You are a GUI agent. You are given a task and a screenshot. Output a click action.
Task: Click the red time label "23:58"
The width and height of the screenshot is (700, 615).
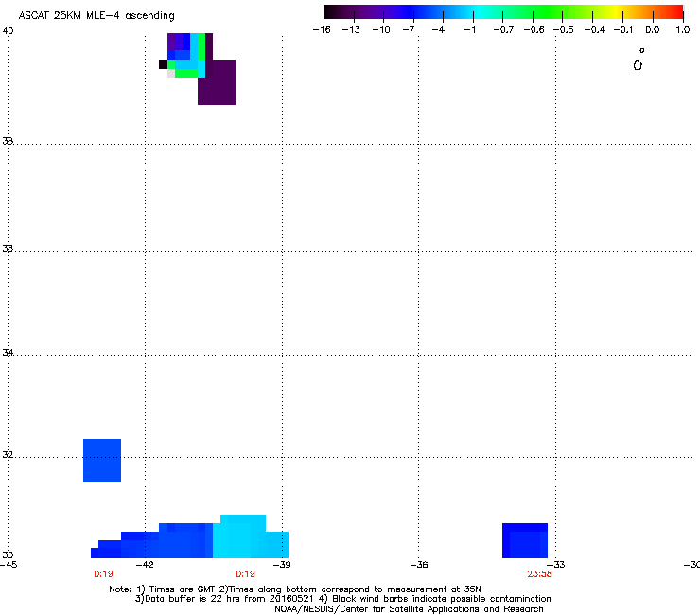click(539, 574)
